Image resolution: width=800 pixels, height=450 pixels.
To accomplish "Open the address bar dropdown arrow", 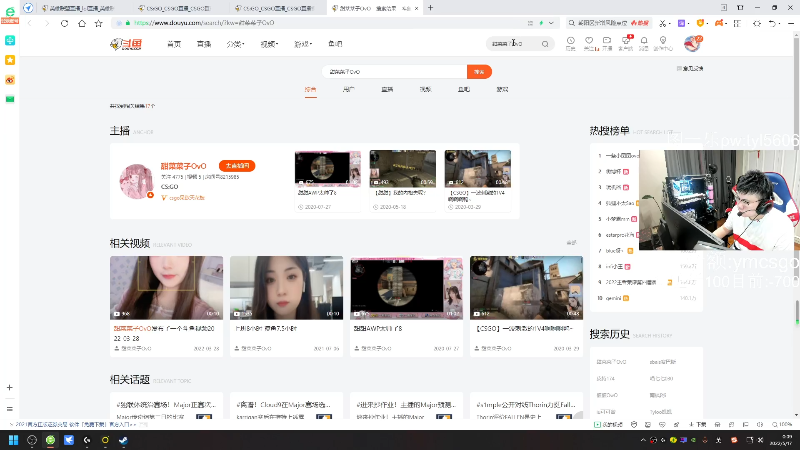I will tap(551, 23).
